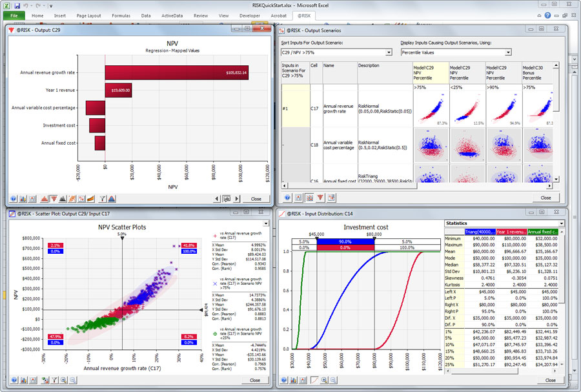Click the left delimiter marker at $45,000
The height and width of the screenshot is (392, 581).
pos(317,239)
